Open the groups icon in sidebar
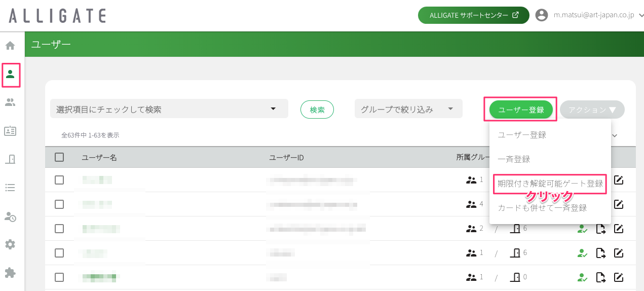 coord(10,102)
